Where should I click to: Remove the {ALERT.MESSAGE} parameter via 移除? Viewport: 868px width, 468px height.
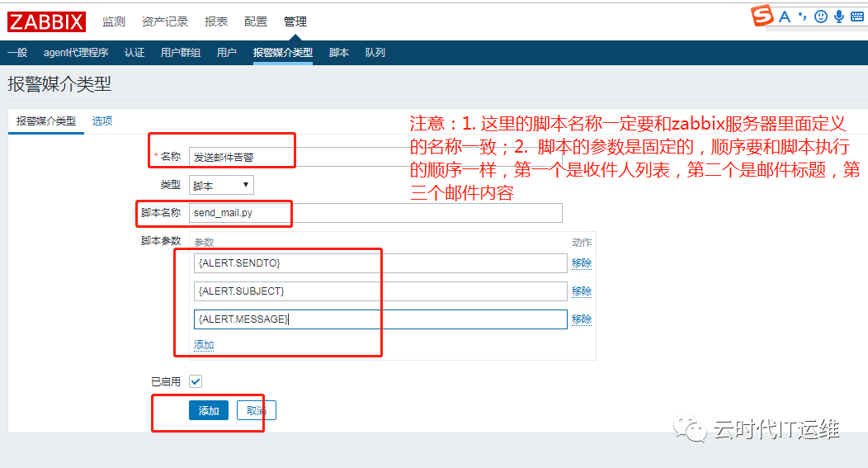[x=582, y=319]
